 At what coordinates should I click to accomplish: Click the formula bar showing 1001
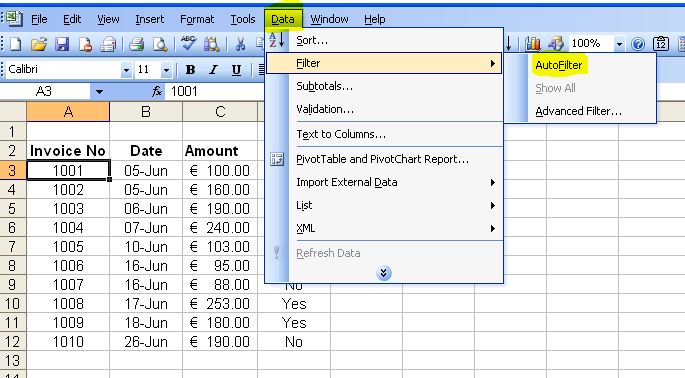214,92
